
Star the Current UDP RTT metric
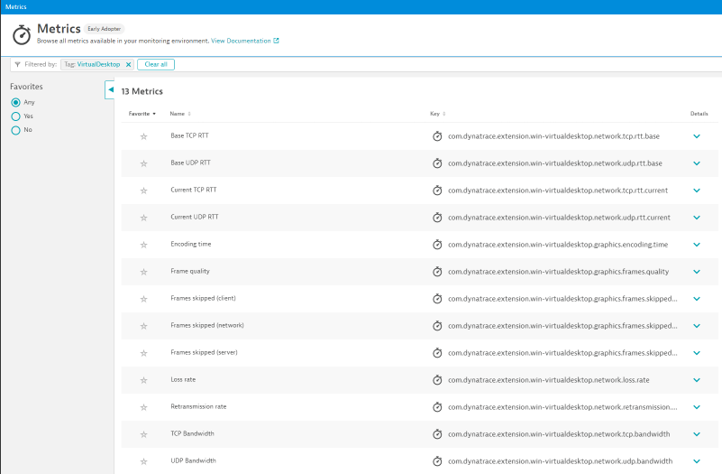144,217
